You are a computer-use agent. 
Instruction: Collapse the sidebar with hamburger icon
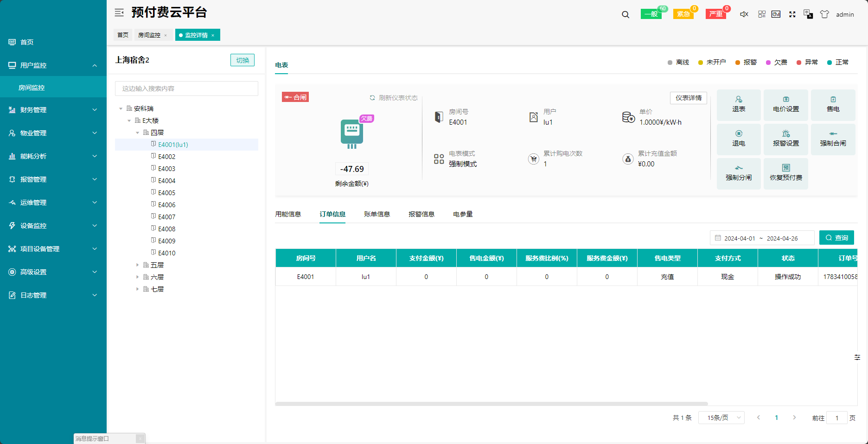click(119, 13)
